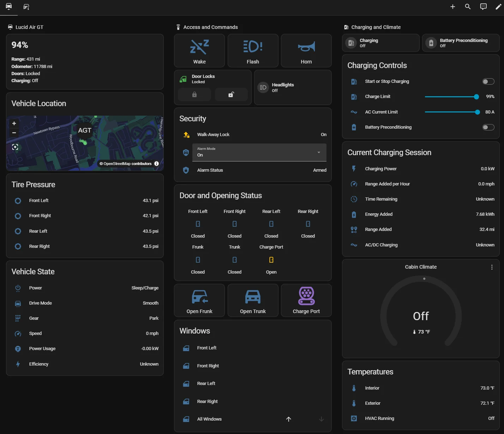Screen dimensions: 504x434
Task: Sound the Horn
Action: pos(306,51)
